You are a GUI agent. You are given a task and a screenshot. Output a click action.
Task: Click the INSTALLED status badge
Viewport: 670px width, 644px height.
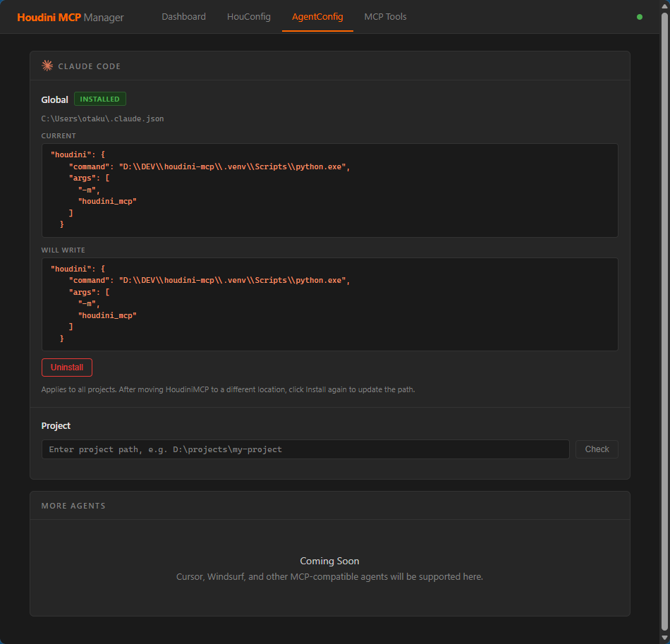click(x=100, y=99)
